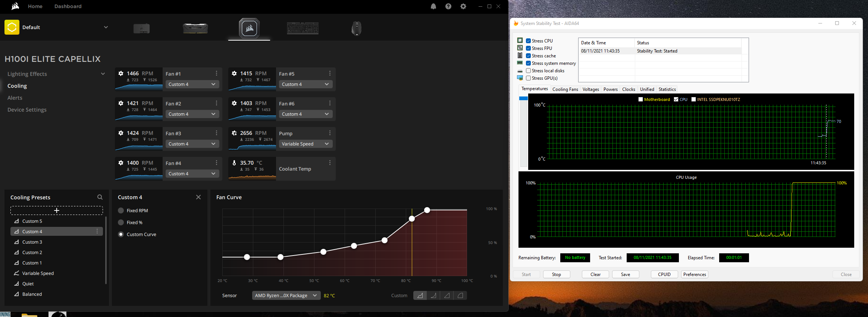Open Coolant Temp options three-dot menu
The width and height of the screenshot is (868, 317).
click(x=330, y=163)
